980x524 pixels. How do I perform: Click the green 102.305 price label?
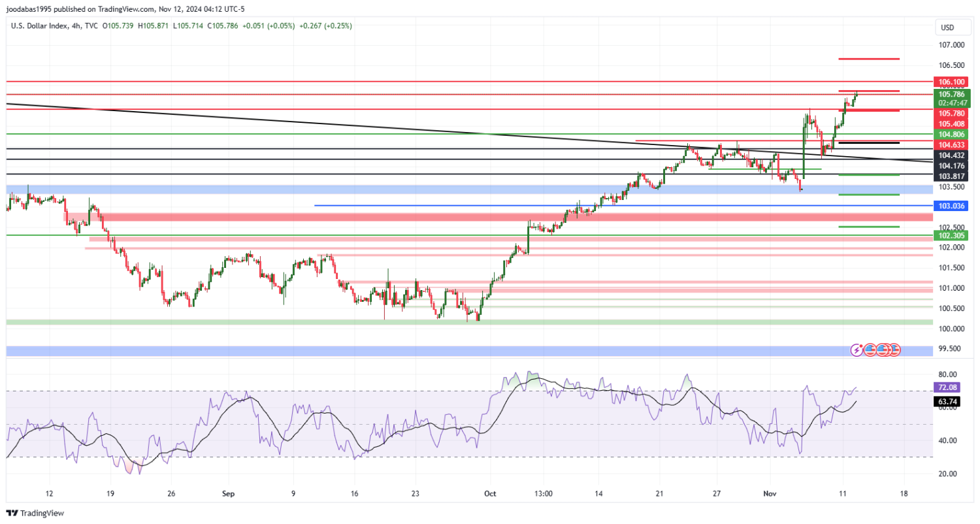click(952, 235)
